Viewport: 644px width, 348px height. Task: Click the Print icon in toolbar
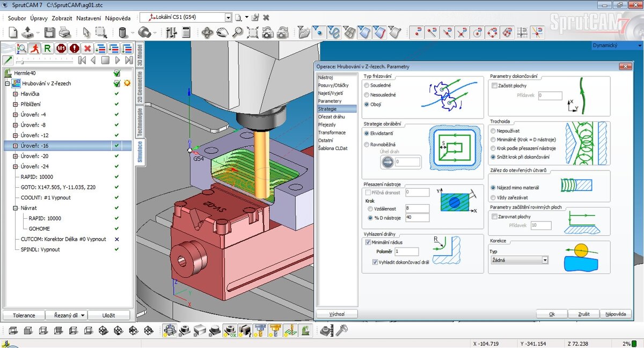point(64,33)
